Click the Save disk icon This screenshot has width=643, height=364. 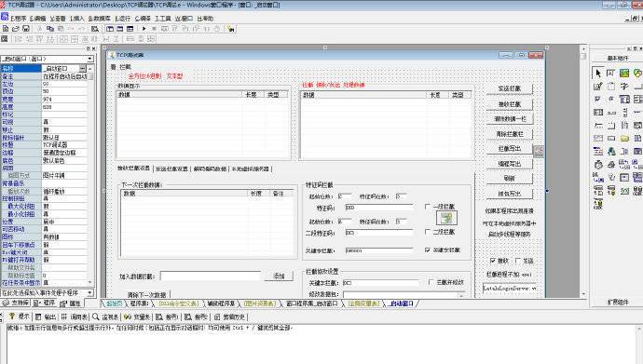pyautogui.click(x=25, y=29)
